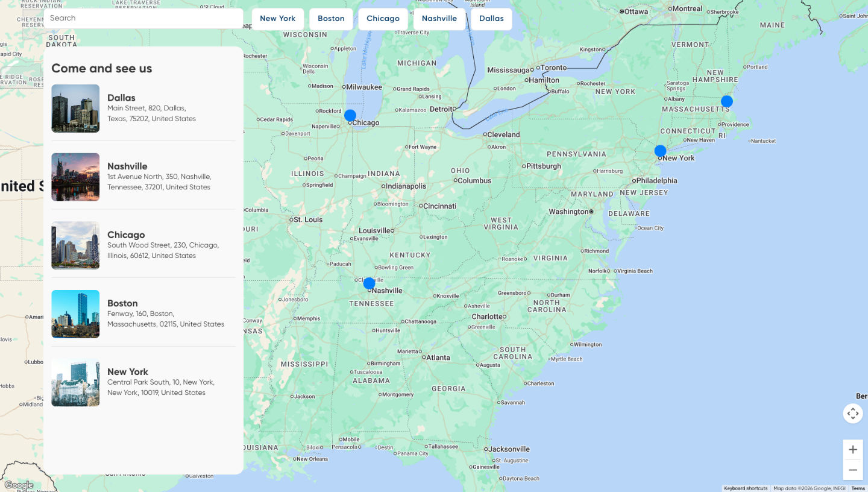Click the blue map marker at Nashville
868x492 pixels.
coord(369,283)
